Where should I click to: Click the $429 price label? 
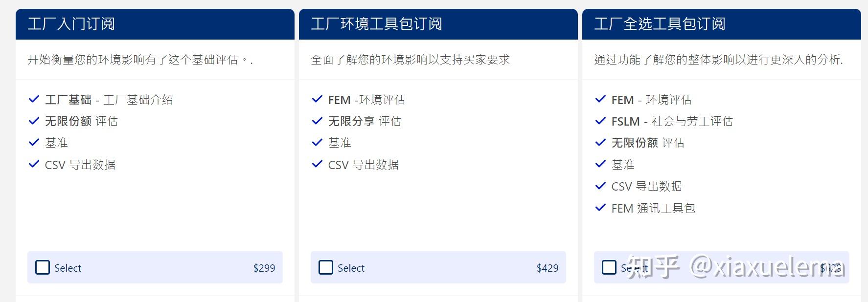click(x=548, y=268)
